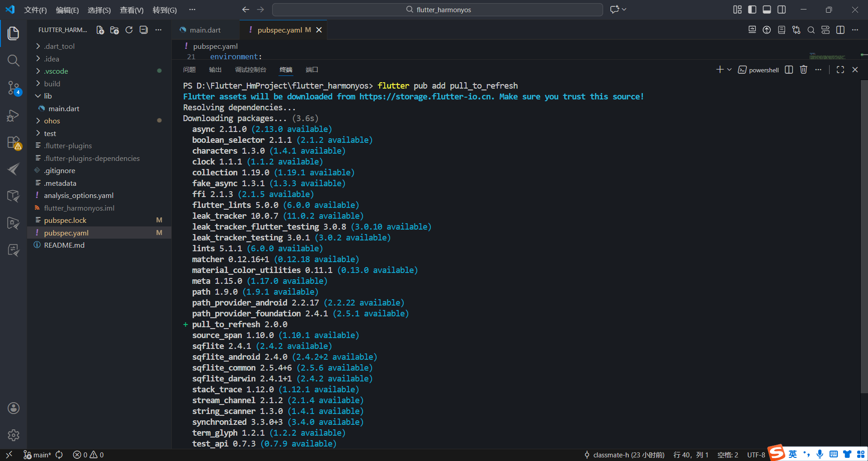The width and height of the screenshot is (868, 461).
Task: Expand the build folder
Action: [x=99, y=84]
